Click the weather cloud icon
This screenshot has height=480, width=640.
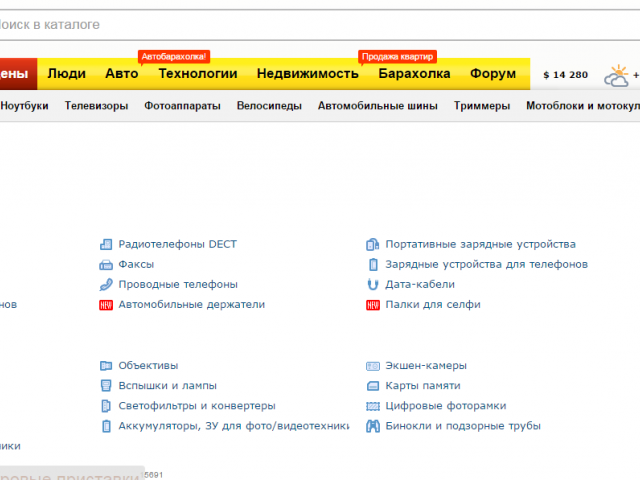pos(616,75)
